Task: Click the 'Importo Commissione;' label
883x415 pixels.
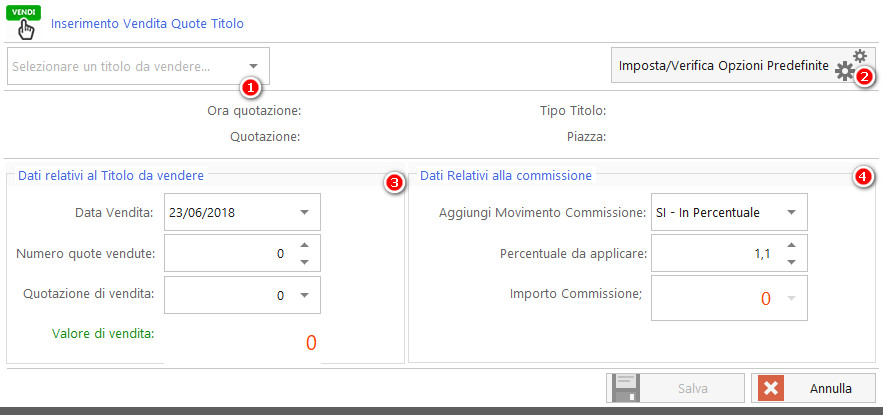Action: [x=576, y=293]
